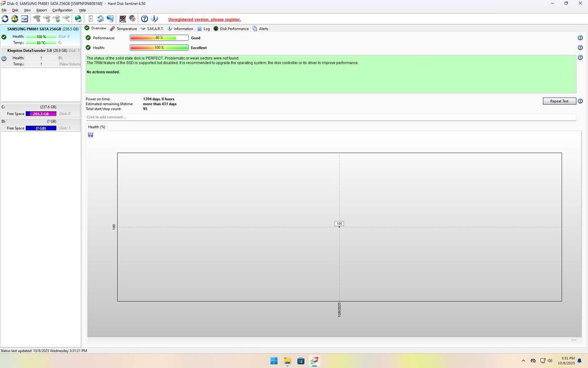Screen dimensions: 588x368
Task: Click the monitor chart toolbar icon
Action: point(122,18)
